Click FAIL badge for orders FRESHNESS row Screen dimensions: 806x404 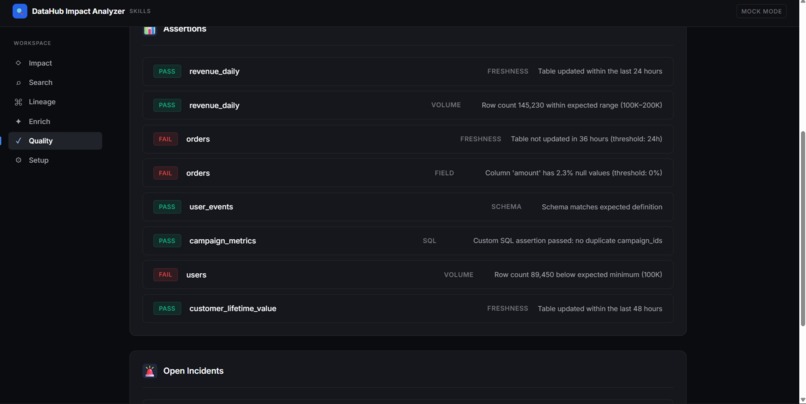coord(166,139)
